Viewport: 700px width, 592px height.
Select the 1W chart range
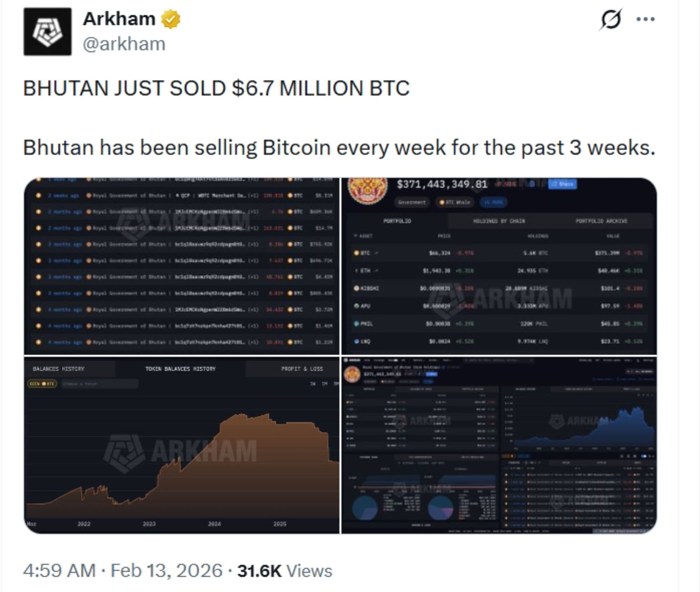(313, 384)
